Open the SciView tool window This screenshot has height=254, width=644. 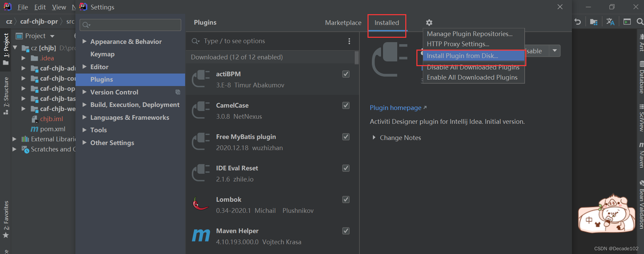(641, 118)
